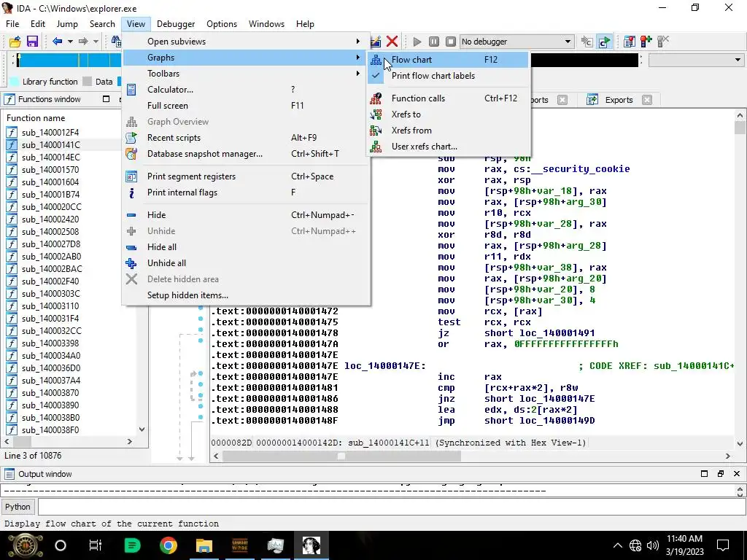Choose Hide in View menu
Viewport: 747px width, 560px height.
point(246,215)
